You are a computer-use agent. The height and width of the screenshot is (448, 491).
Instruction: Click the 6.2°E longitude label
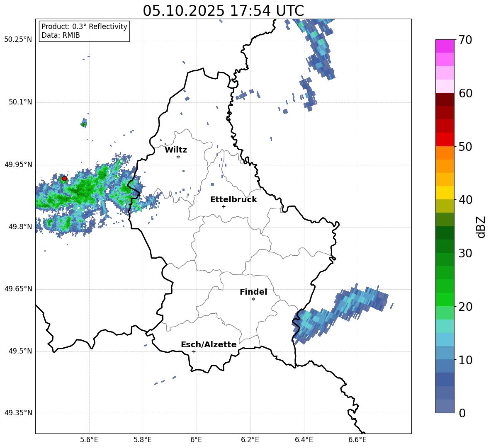[x=250, y=440]
